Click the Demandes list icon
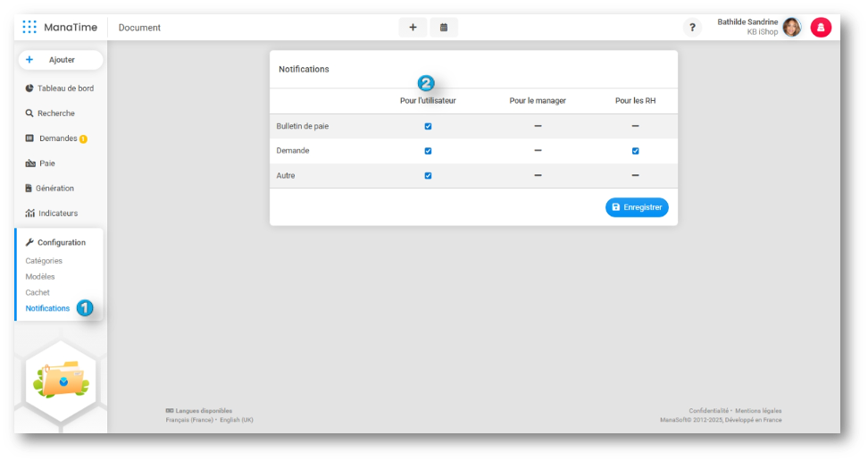The image size is (868, 461). click(29, 138)
